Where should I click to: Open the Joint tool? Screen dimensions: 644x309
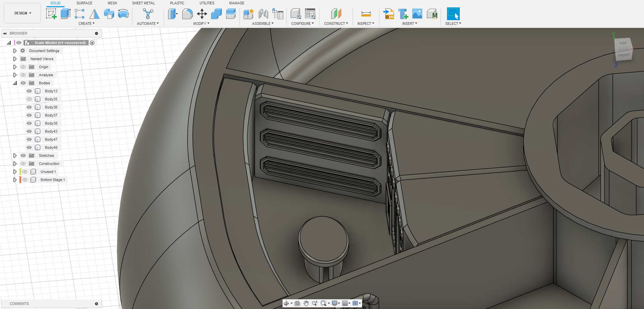click(x=263, y=14)
